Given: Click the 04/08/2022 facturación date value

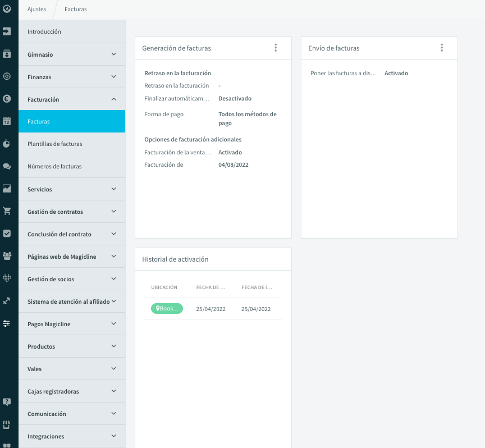Looking at the screenshot, I should point(233,165).
